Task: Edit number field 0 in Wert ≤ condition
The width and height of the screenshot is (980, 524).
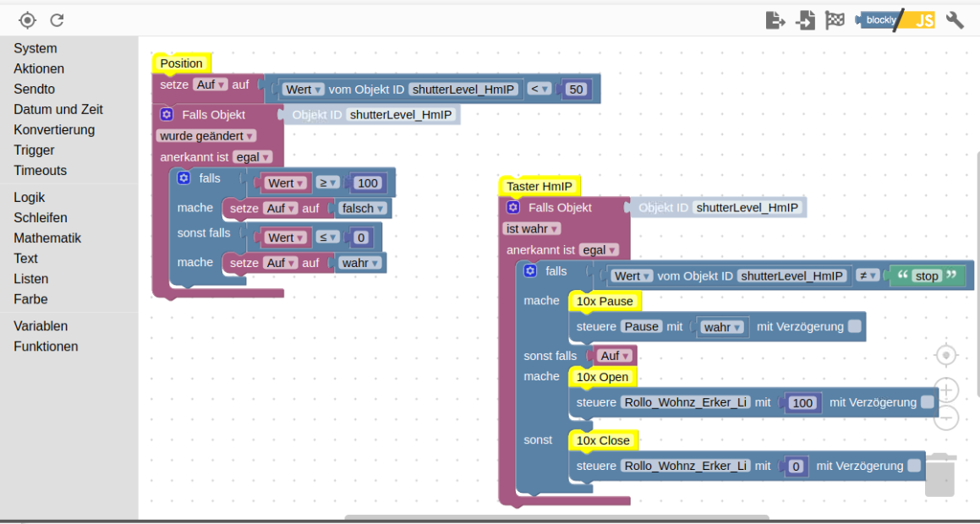Action: click(360, 237)
